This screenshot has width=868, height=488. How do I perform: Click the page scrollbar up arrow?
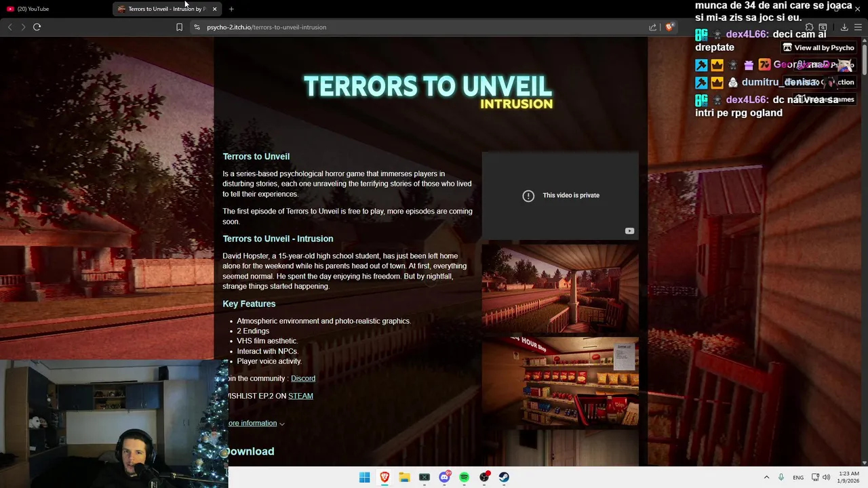click(865, 41)
